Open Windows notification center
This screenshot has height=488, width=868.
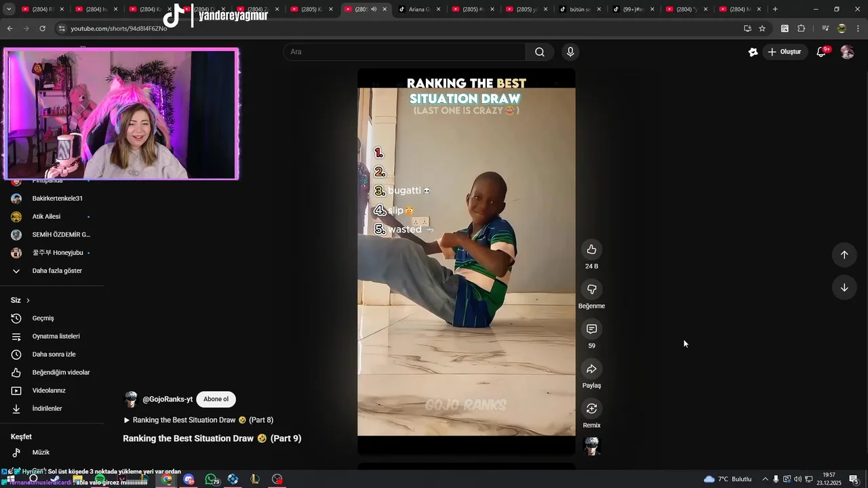point(854,479)
